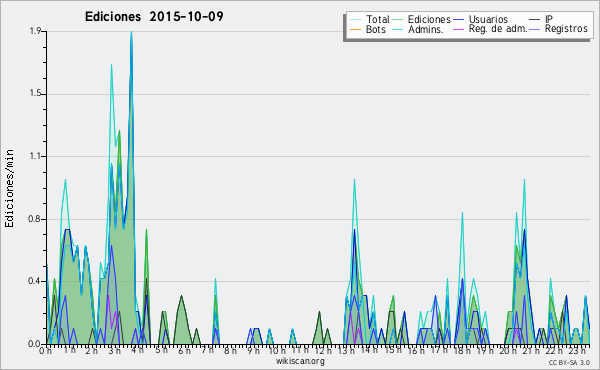Click the 'Registros' legend label
Screen dimensions: 600x370
566,29
